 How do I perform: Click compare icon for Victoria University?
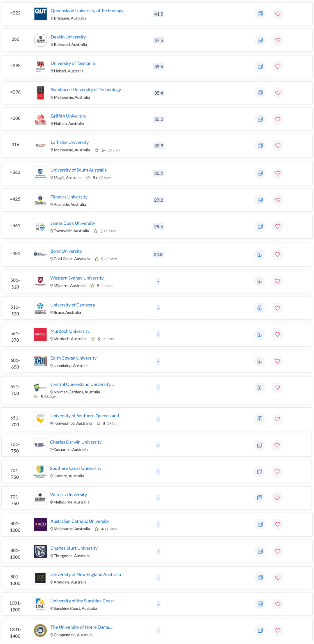tap(259, 498)
